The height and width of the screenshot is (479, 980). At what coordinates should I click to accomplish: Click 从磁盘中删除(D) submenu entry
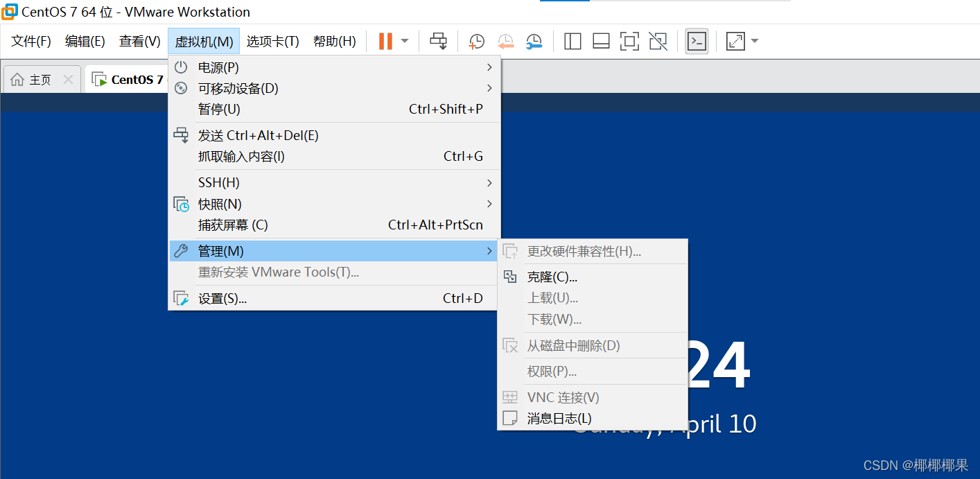(593, 345)
